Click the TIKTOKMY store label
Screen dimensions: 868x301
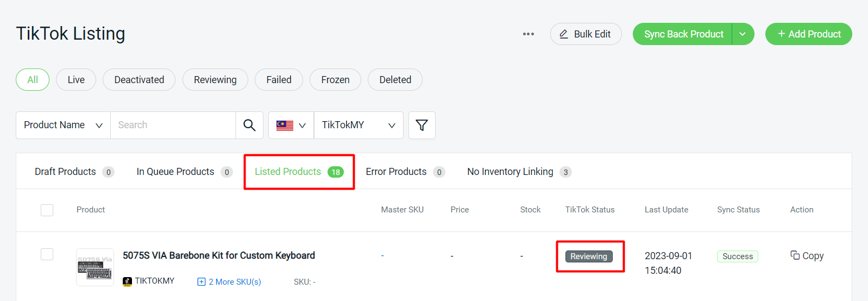tap(154, 281)
